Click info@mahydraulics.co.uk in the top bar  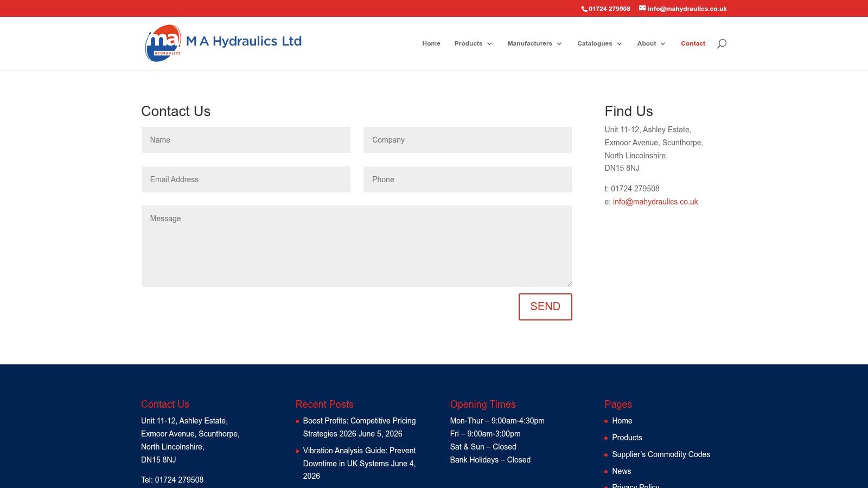687,9
